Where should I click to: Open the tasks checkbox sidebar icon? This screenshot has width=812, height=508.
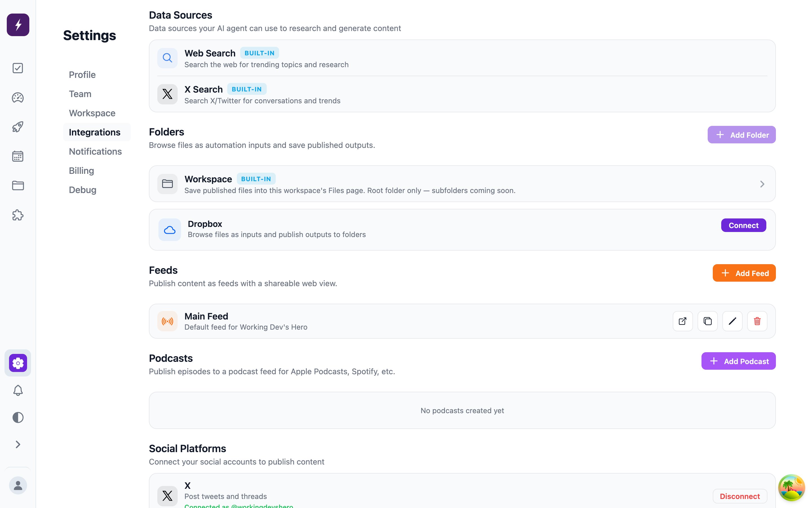click(18, 68)
